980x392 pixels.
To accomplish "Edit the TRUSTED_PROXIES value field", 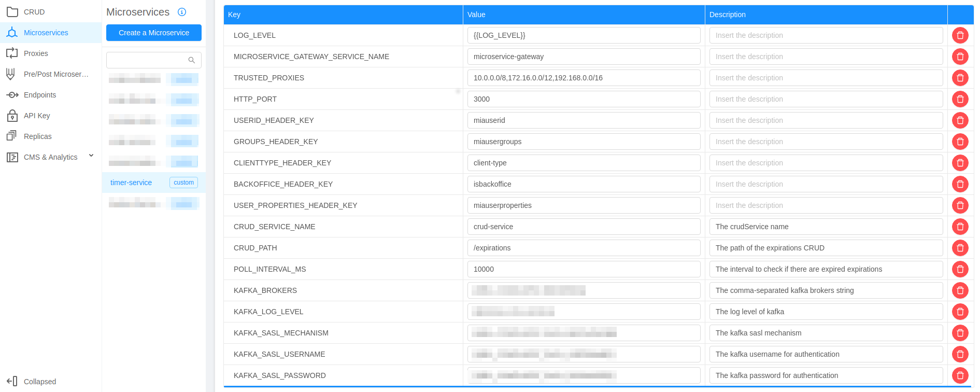I will (584, 78).
